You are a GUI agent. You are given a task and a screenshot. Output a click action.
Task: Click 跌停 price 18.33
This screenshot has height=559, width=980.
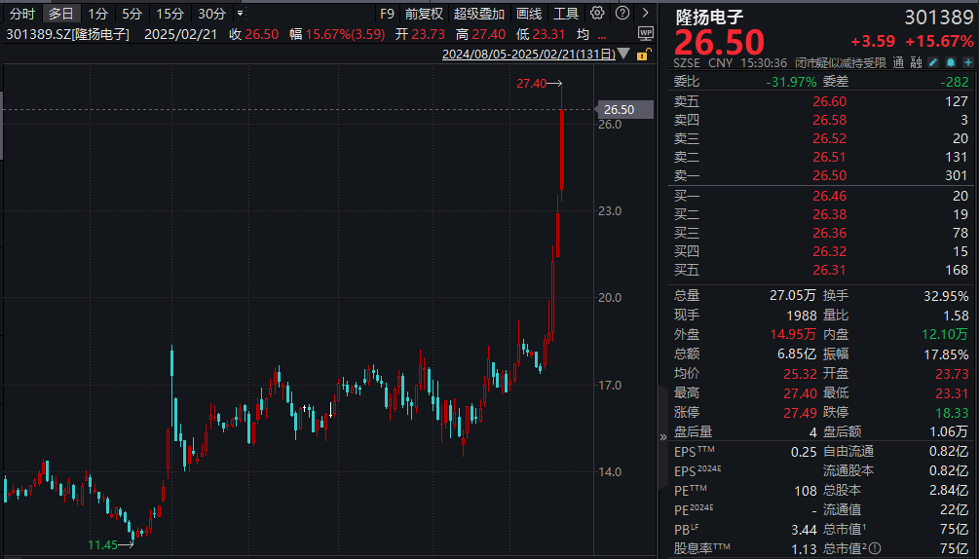(952, 413)
